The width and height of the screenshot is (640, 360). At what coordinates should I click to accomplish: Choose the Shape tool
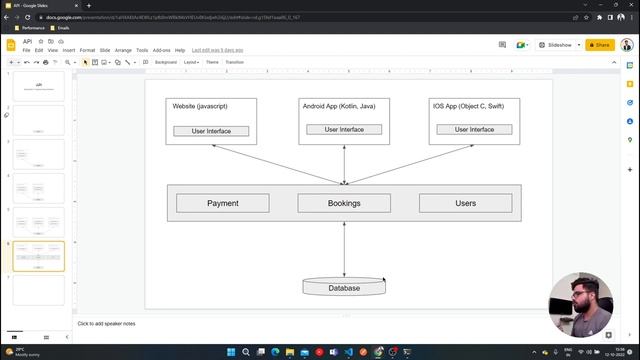(x=118, y=62)
